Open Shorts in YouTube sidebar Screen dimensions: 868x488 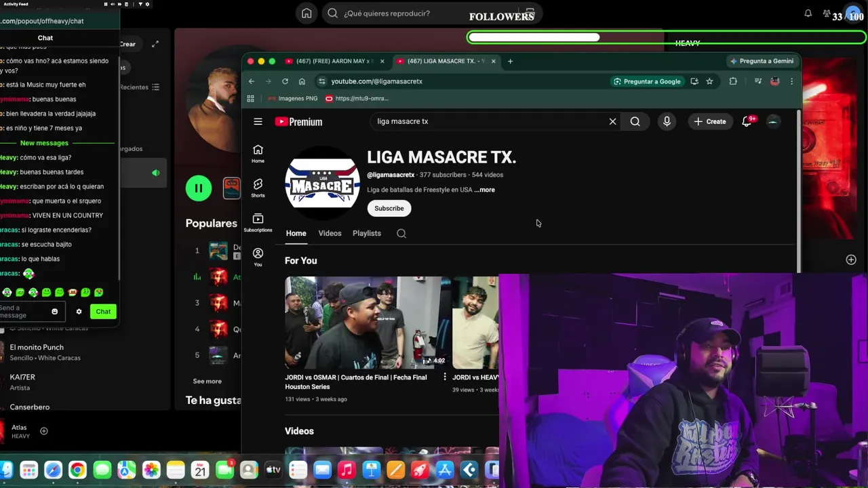(x=258, y=188)
